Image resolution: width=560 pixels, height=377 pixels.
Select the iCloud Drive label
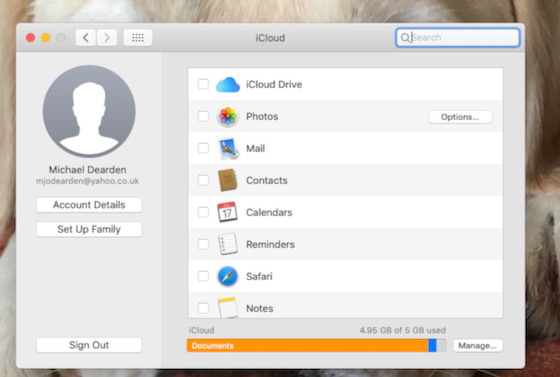coord(274,85)
